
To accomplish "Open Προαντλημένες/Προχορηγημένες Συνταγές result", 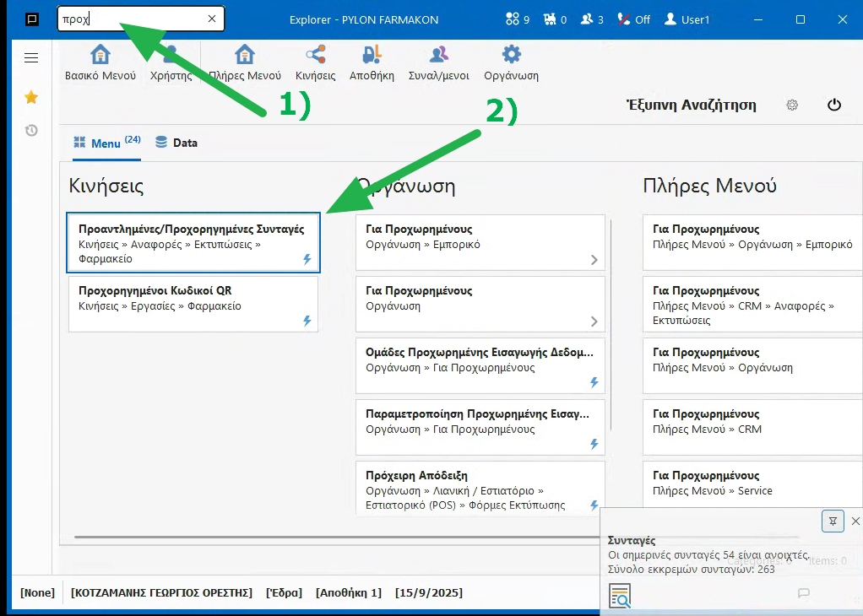I will pos(193,243).
